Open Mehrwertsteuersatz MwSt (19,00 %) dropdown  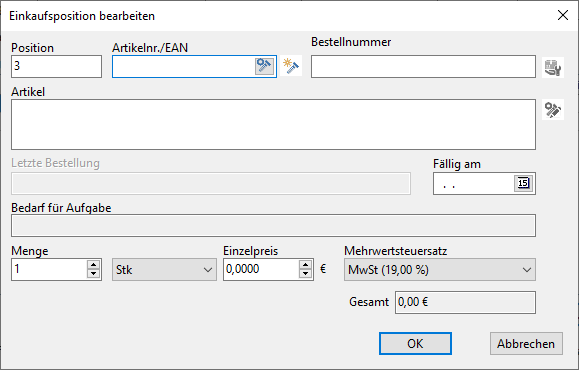click(440, 270)
